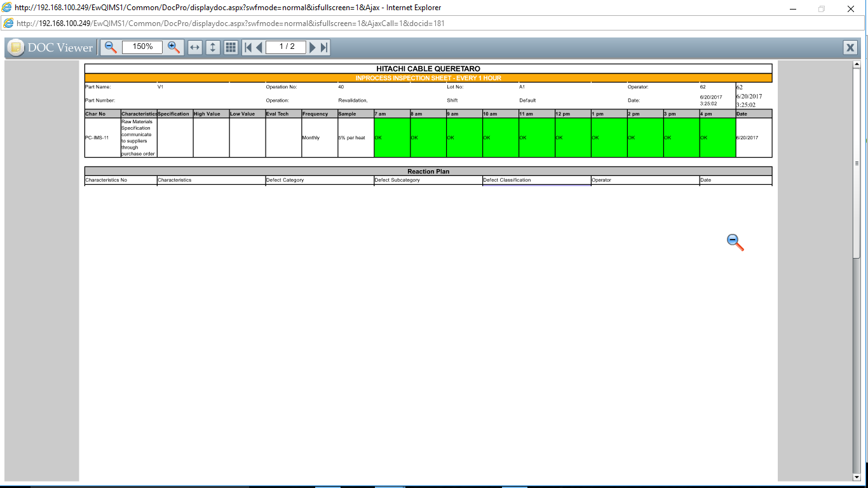Click the Operation No: label
The image size is (868, 488).
(x=281, y=87)
